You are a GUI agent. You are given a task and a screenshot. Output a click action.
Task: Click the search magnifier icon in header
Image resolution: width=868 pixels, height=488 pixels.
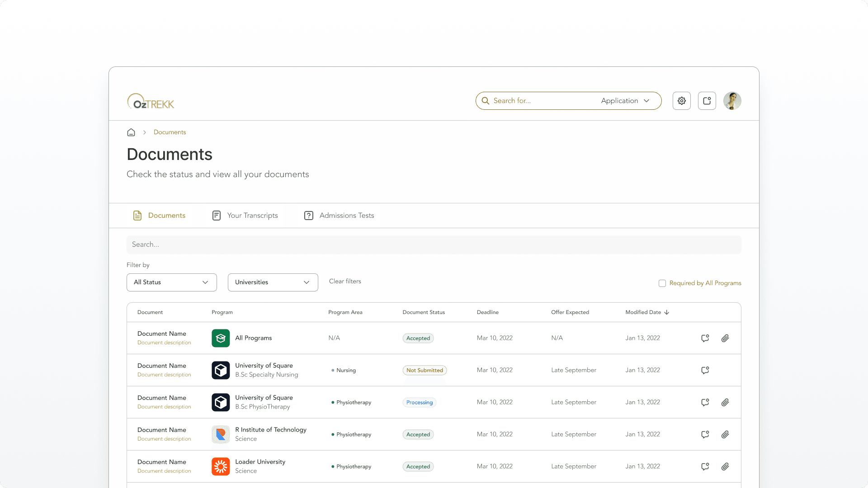tap(486, 101)
